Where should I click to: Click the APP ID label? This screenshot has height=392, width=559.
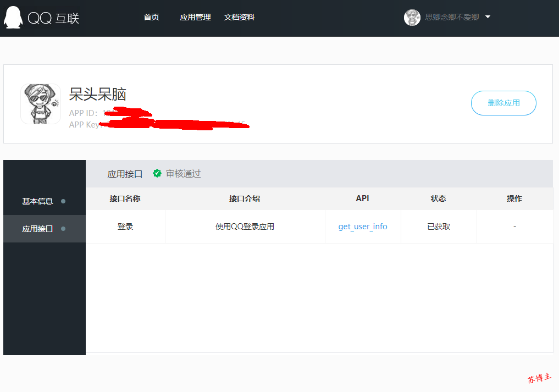click(83, 113)
